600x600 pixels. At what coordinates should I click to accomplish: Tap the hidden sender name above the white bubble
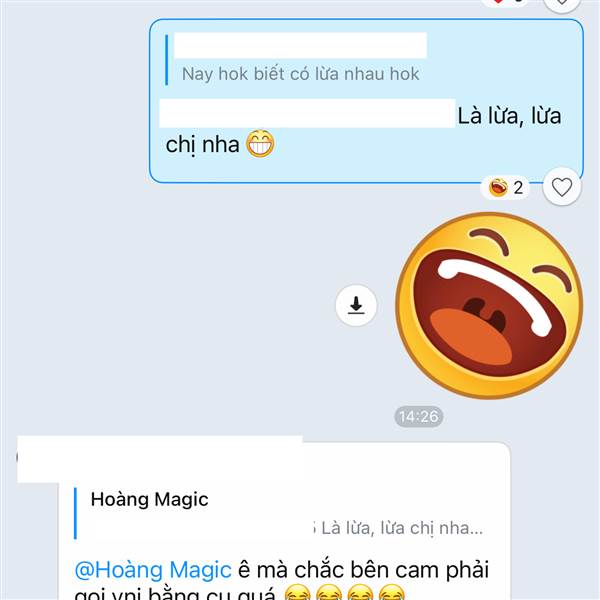(160, 458)
